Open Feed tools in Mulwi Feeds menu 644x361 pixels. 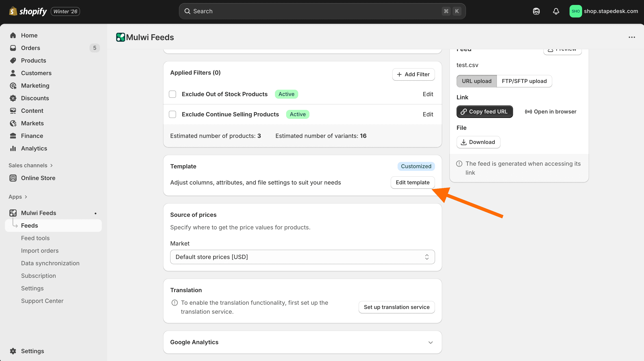pos(35,238)
